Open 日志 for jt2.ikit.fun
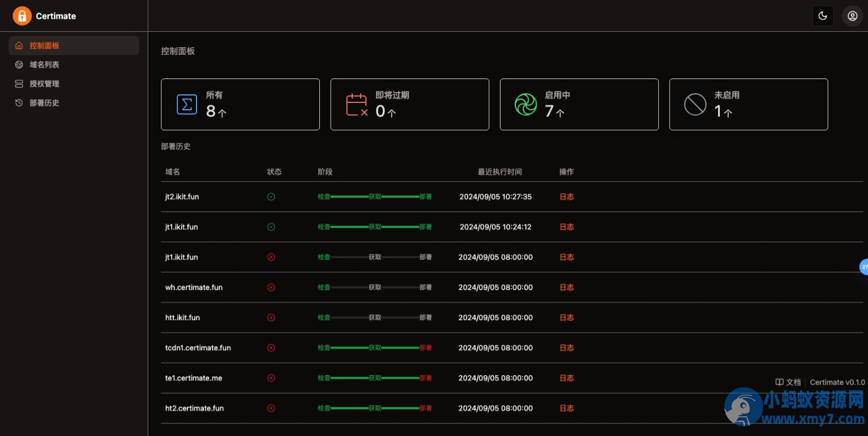Screen dimensions: 868x436 (x=566, y=197)
